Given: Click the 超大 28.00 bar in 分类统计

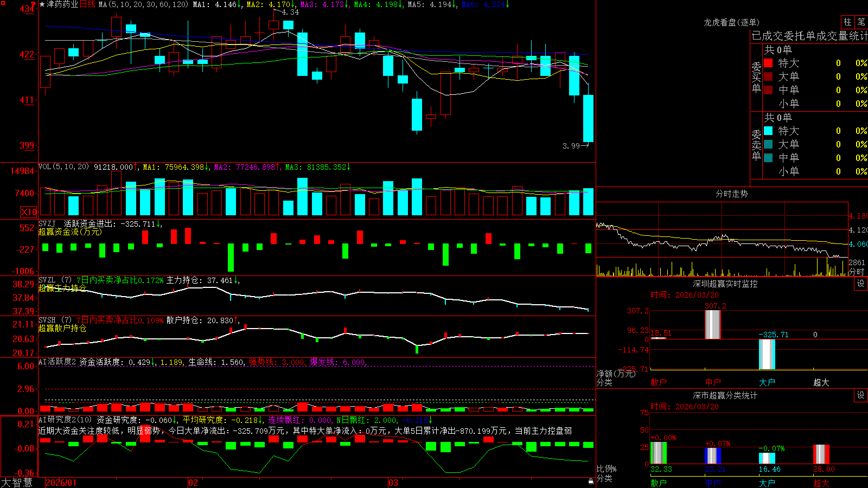Looking at the screenshot, I should pos(821,454).
